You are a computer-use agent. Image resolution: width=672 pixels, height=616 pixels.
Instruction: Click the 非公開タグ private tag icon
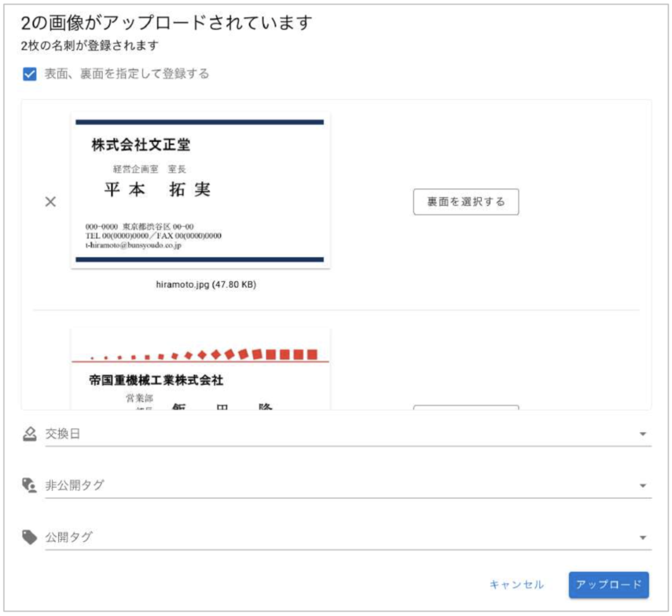pos(30,486)
